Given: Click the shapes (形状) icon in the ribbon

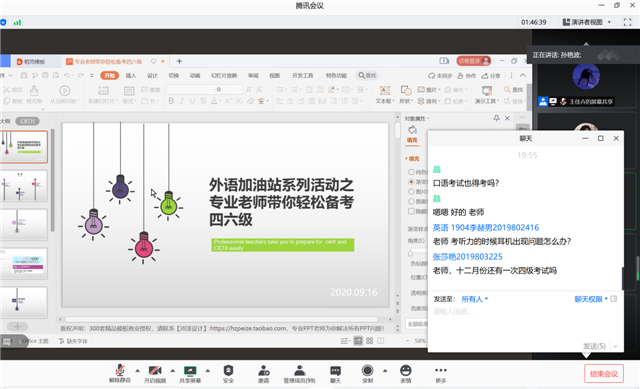Looking at the screenshot, I should [x=406, y=90].
